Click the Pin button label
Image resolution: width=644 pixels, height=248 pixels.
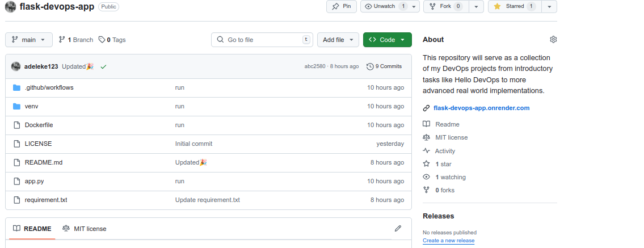point(347,6)
